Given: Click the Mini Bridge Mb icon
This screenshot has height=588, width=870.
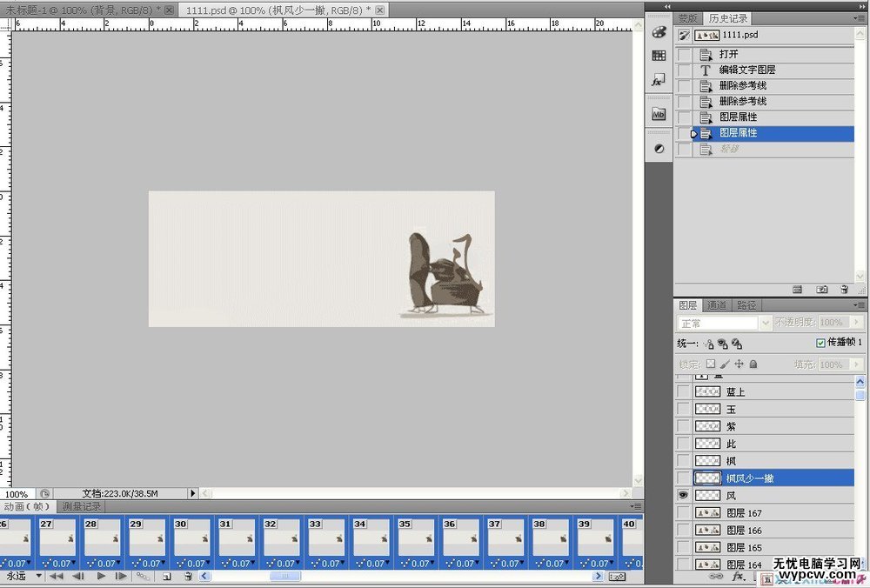Looking at the screenshot, I should pyautogui.click(x=659, y=114).
